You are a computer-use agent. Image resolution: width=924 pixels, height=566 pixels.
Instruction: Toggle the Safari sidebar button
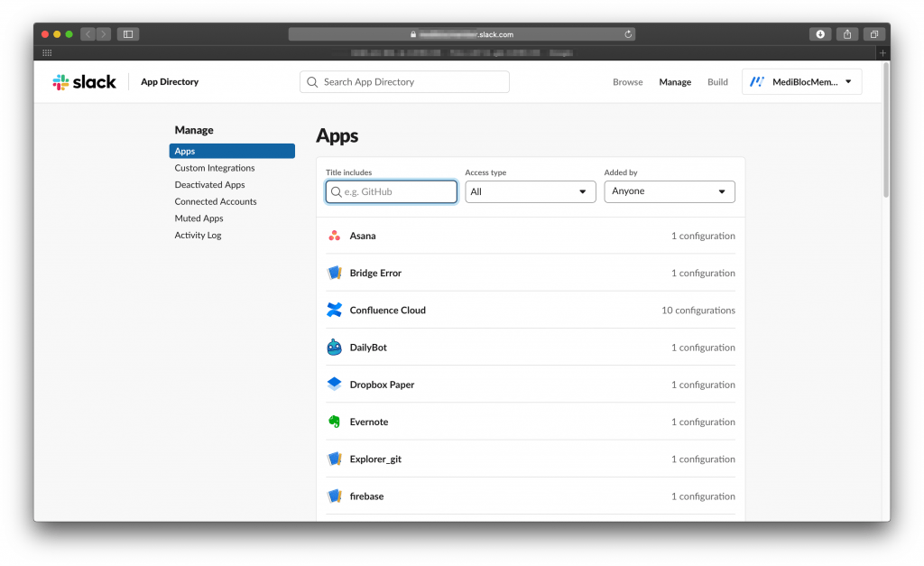coord(128,34)
